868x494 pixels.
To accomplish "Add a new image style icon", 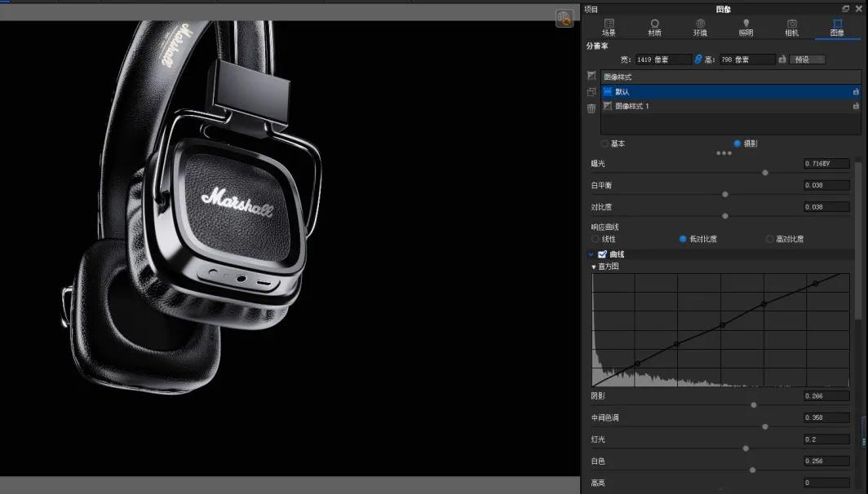I will [x=591, y=76].
